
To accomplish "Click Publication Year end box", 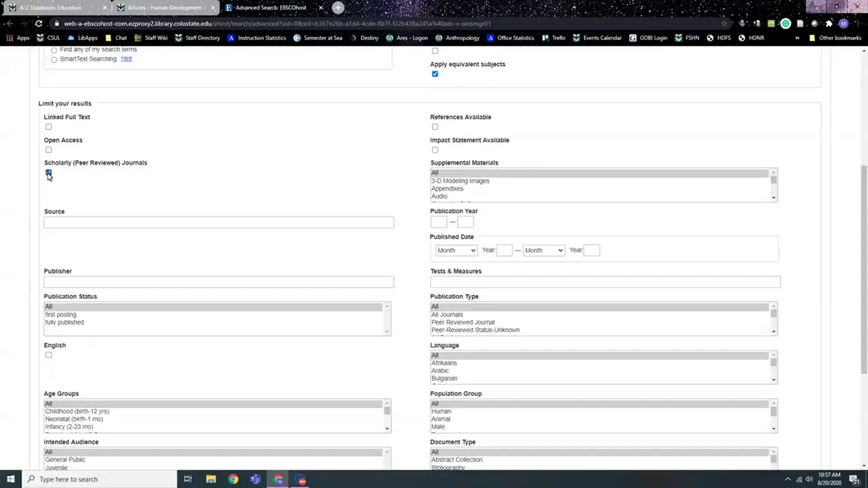I will point(465,222).
